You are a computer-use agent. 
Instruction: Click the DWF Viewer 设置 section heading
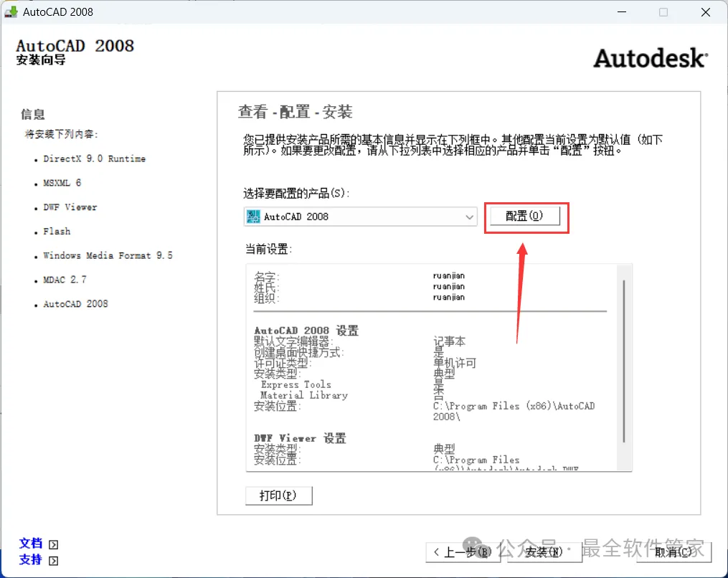[x=300, y=438]
